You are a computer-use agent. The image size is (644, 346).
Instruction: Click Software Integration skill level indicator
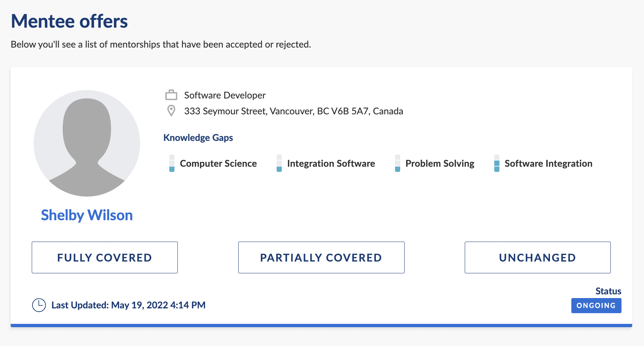pos(497,163)
